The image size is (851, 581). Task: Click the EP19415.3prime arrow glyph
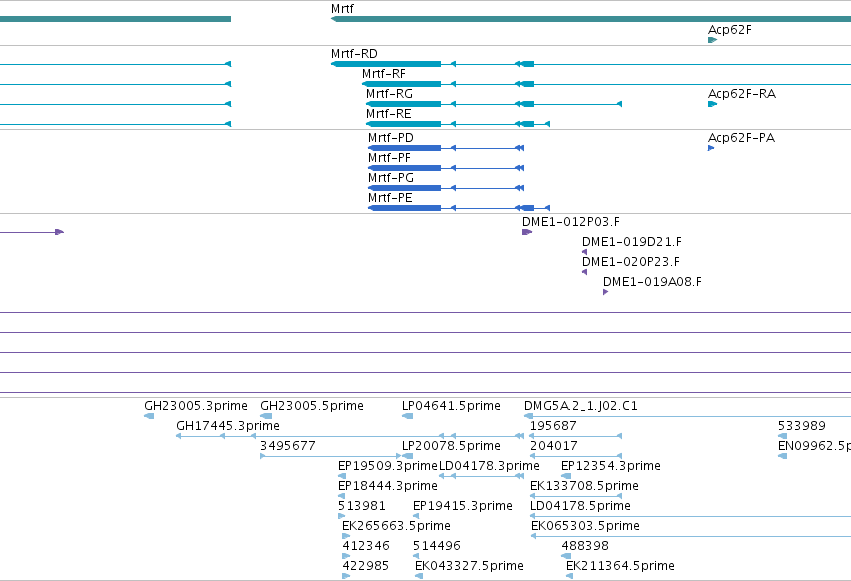click(416, 516)
